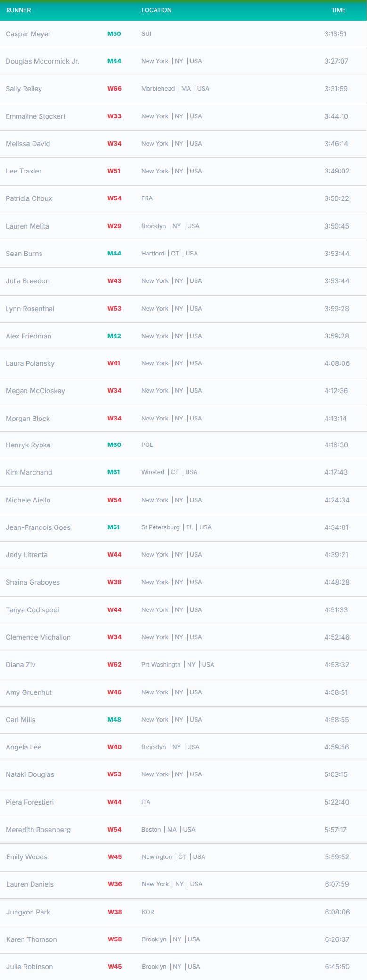The image size is (367, 980).
Task: Select Diana Ziv's finish time 4:53:32
Action: pos(337,665)
